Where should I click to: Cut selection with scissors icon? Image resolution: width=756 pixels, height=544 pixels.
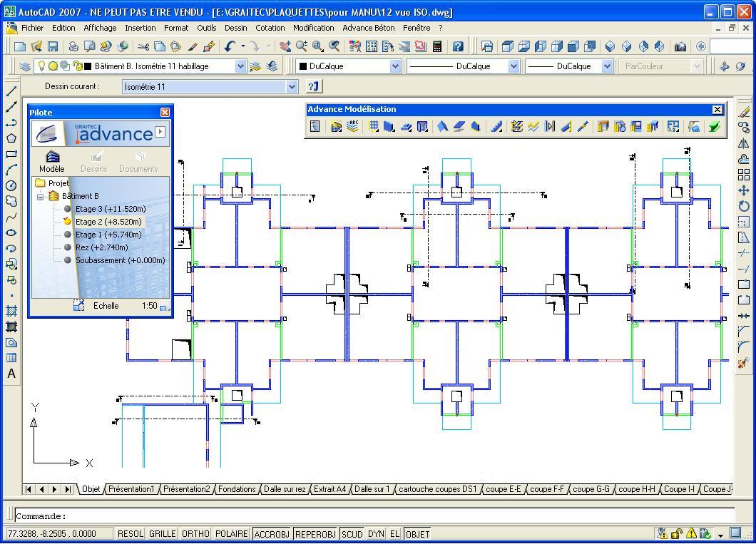tap(143, 46)
